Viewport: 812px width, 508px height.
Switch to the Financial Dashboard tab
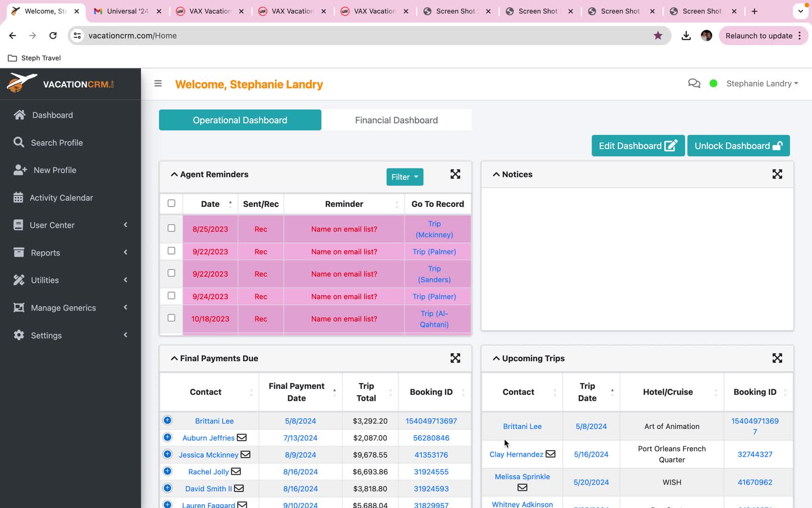click(x=397, y=120)
